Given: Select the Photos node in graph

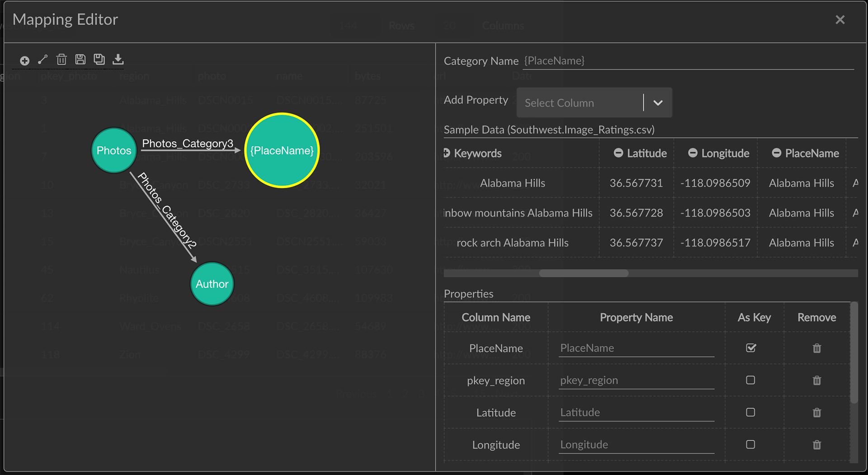Looking at the screenshot, I should (114, 151).
